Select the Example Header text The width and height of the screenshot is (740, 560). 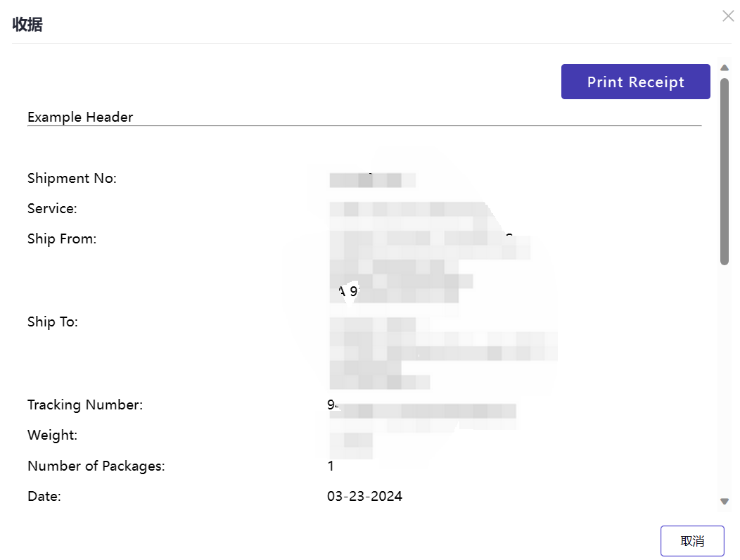point(80,117)
